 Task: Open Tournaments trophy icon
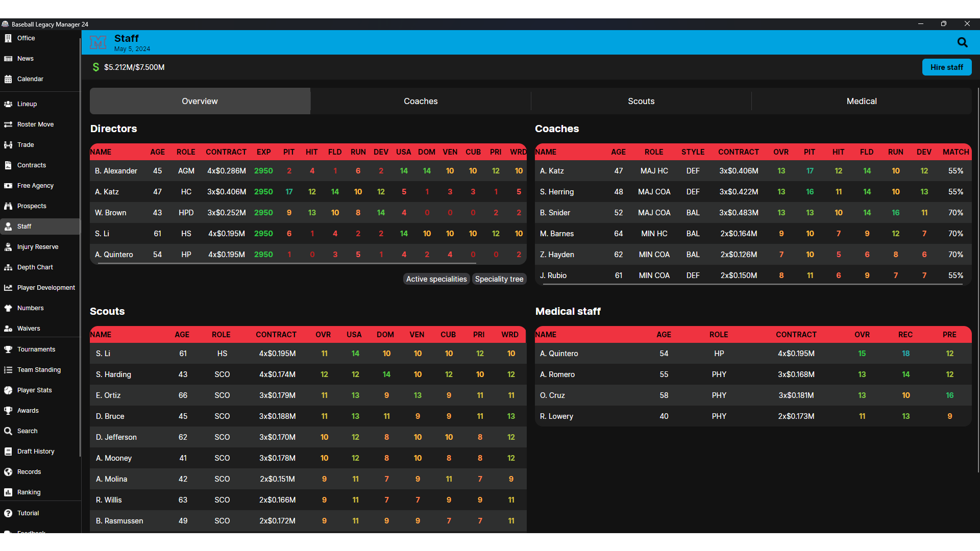click(8, 349)
